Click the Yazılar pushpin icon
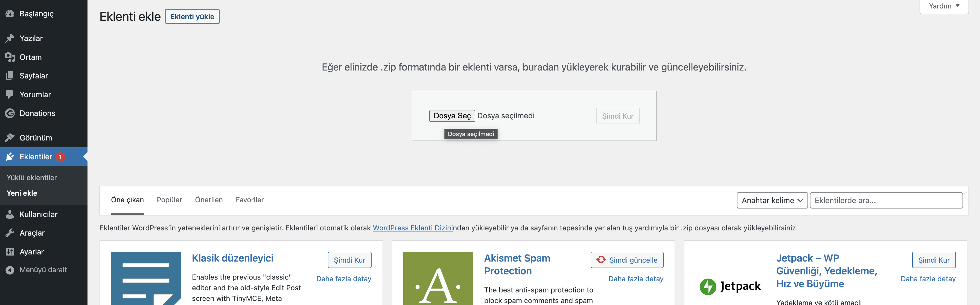 coord(10,38)
